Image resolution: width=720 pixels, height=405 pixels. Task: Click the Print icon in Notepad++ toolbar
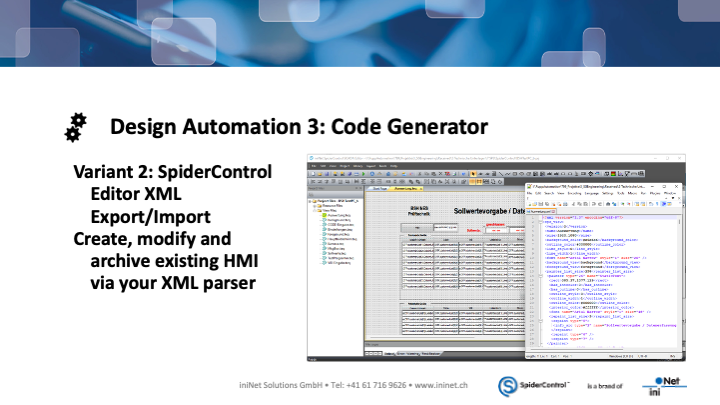coord(565,204)
